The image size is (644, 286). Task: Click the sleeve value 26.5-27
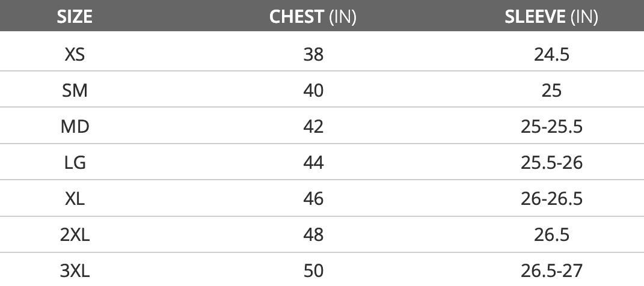pyautogui.click(x=551, y=270)
